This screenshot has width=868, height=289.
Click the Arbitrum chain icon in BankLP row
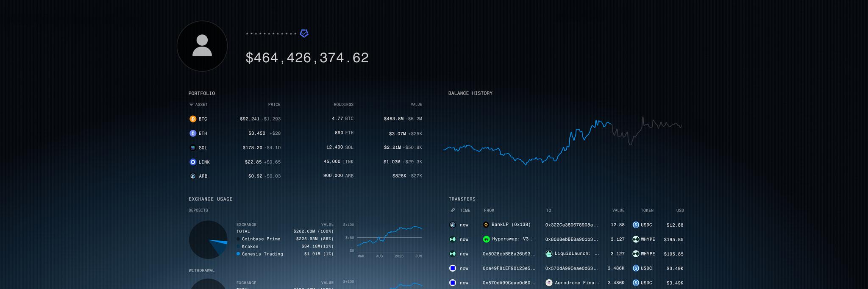453,225
